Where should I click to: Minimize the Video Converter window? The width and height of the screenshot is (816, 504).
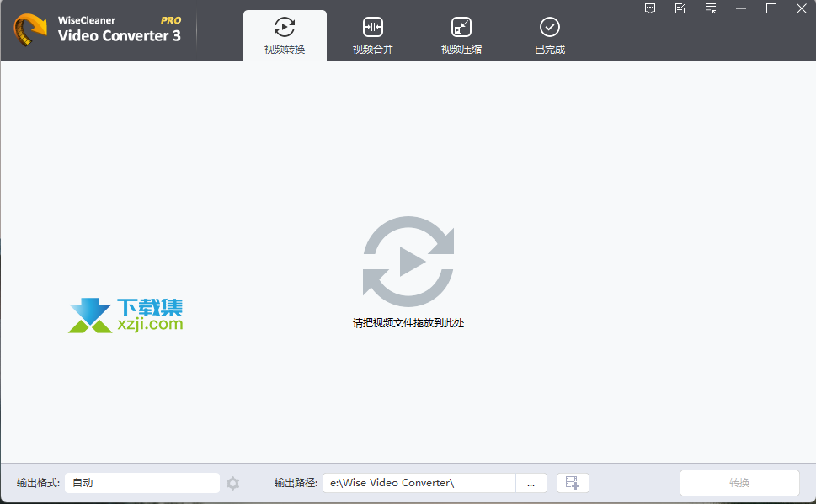741,8
